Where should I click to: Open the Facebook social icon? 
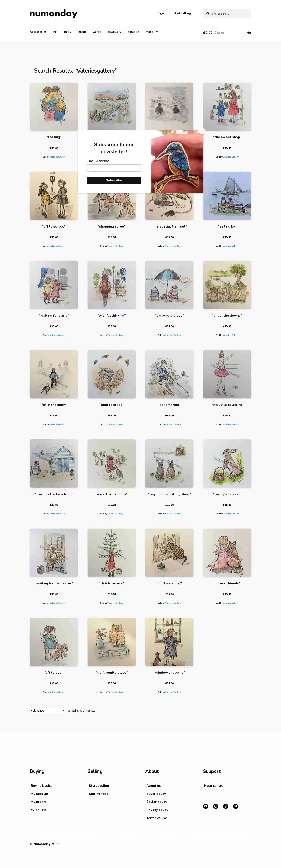click(x=206, y=806)
